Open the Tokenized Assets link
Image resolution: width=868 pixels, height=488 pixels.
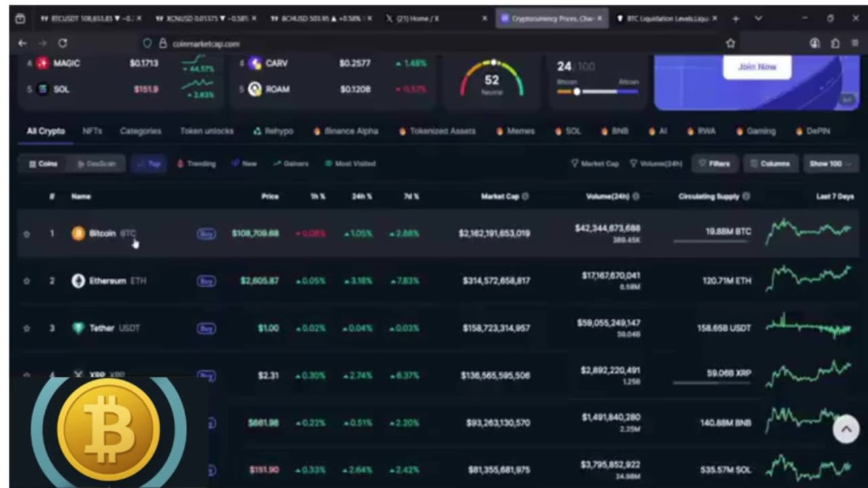pos(437,131)
